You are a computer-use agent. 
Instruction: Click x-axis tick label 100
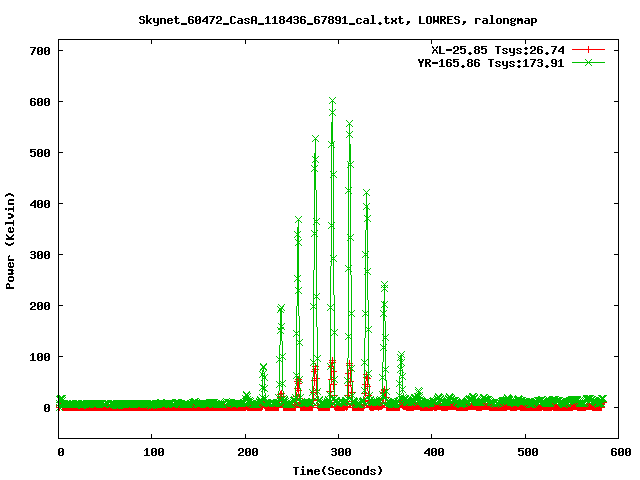[154, 452]
